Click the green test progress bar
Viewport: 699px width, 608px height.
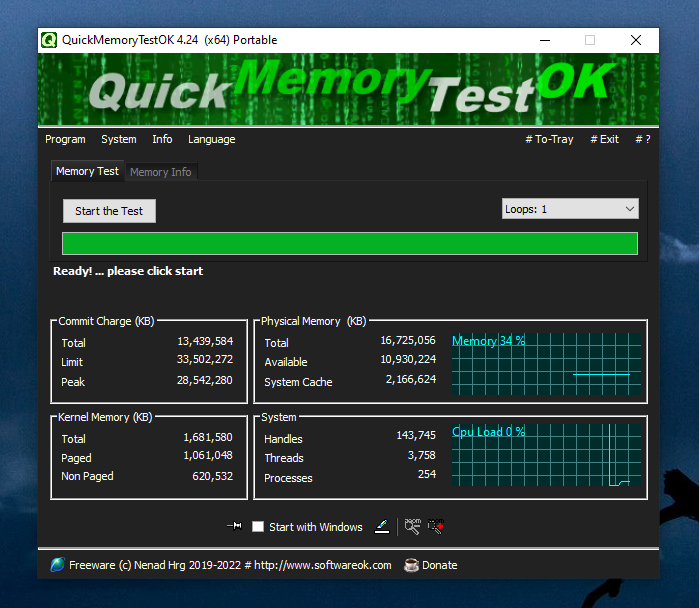point(350,243)
